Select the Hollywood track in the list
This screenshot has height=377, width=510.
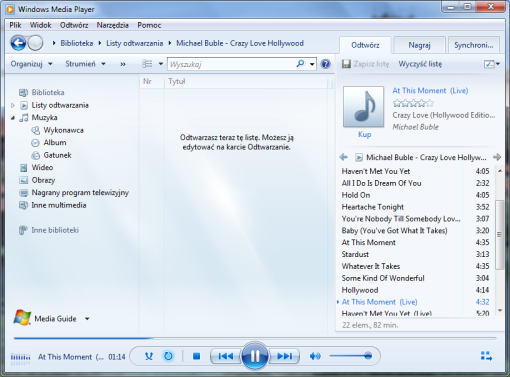(x=415, y=290)
